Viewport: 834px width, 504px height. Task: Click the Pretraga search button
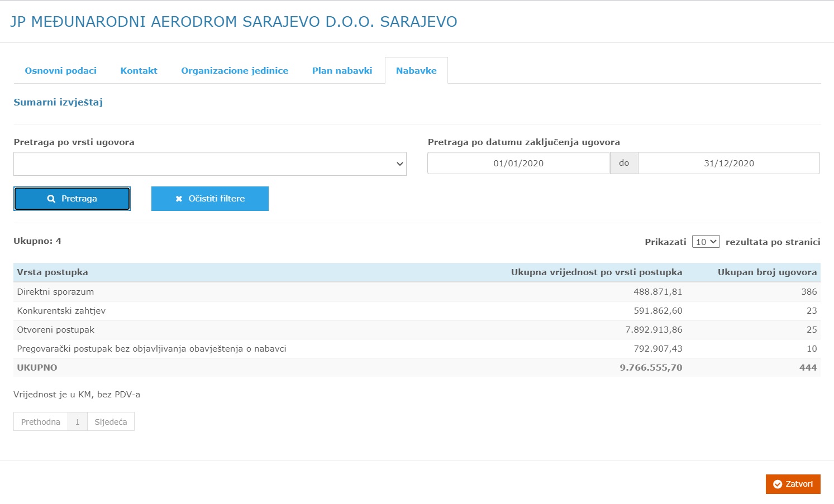72,199
